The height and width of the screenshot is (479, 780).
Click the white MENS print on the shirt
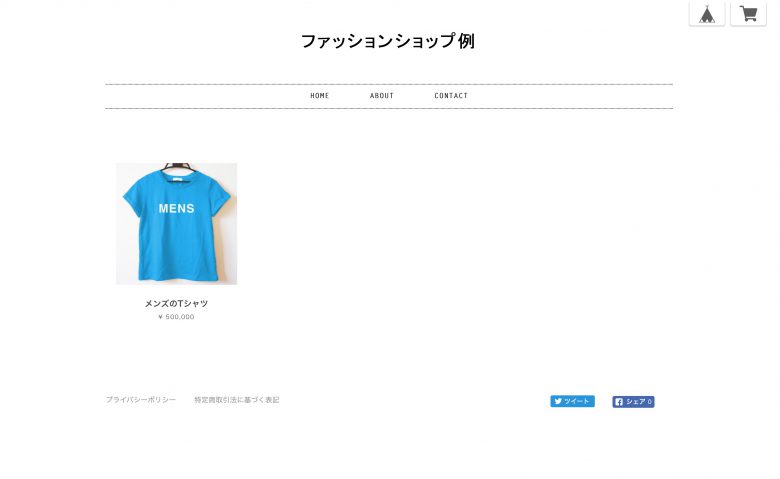(x=177, y=208)
